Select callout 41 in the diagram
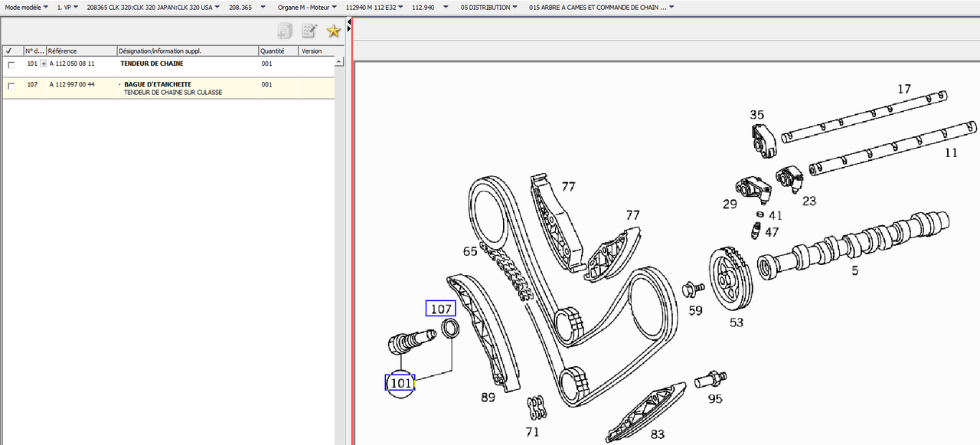The width and height of the screenshot is (980, 445). [776, 216]
